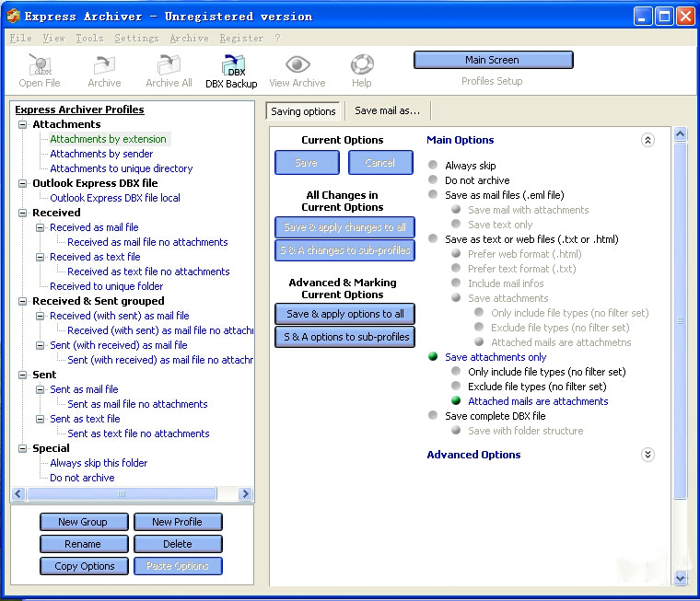700x601 pixels.
Task: Select Do not archive profile in tree
Action: tap(82, 478)
